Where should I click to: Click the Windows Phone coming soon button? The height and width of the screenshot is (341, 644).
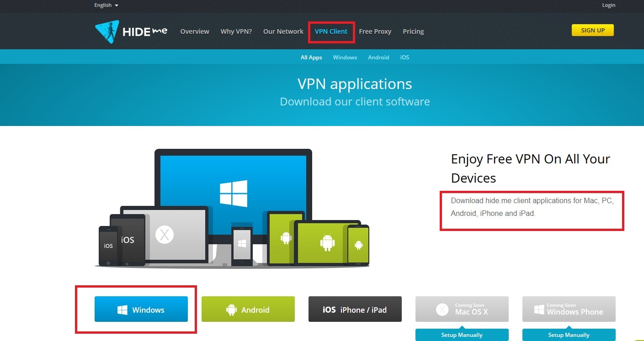coord(569,309)
